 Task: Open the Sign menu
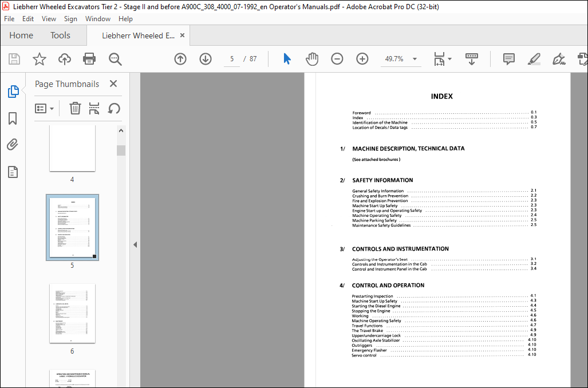click(70, 19)
